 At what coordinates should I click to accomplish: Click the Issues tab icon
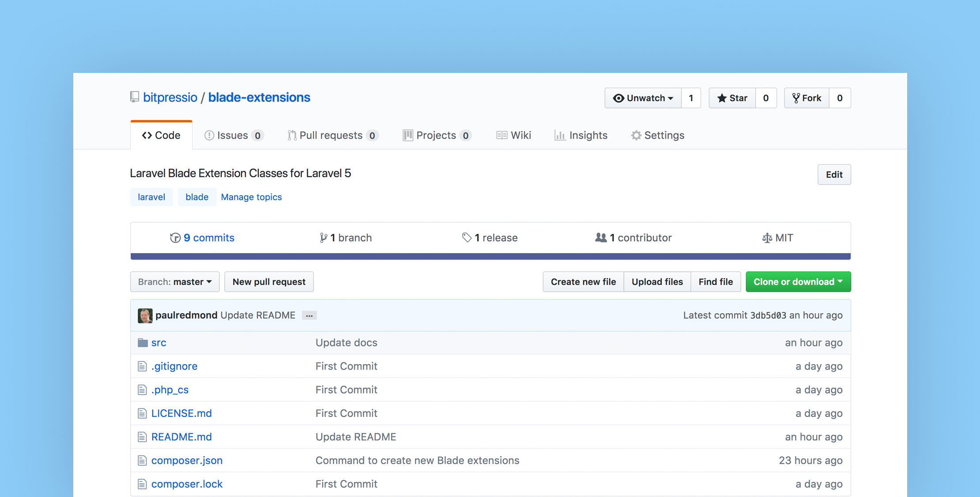208,135
